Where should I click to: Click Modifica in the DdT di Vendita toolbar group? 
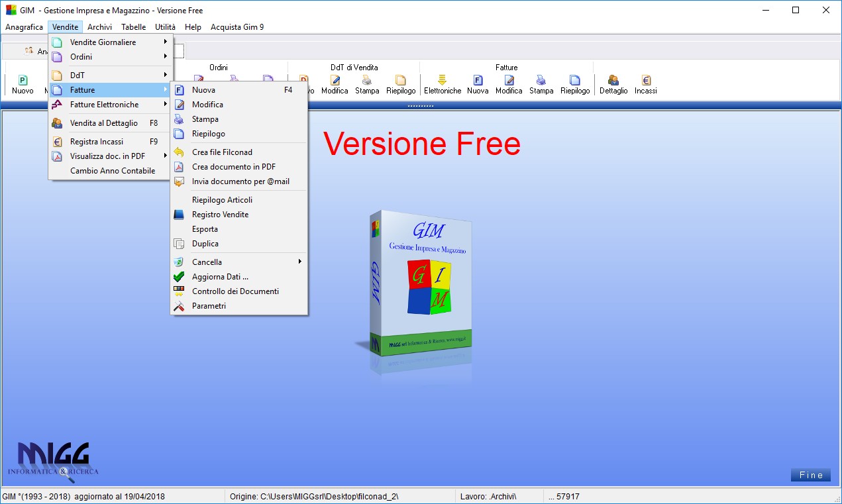335,85
